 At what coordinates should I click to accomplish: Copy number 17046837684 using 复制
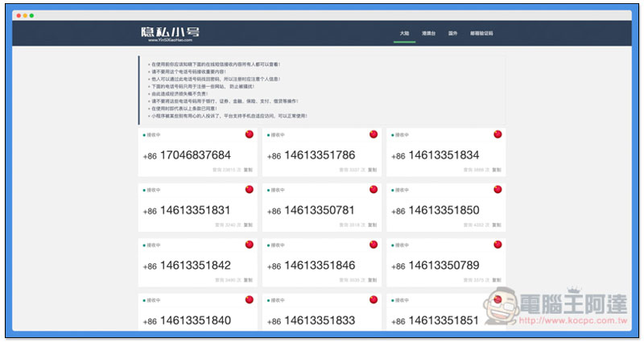[248, 171]
